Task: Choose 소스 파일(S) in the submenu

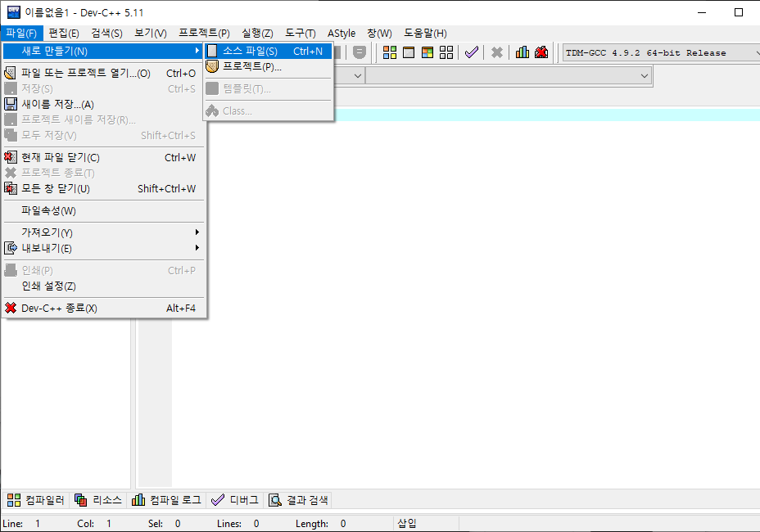Action: pos(269,51)
